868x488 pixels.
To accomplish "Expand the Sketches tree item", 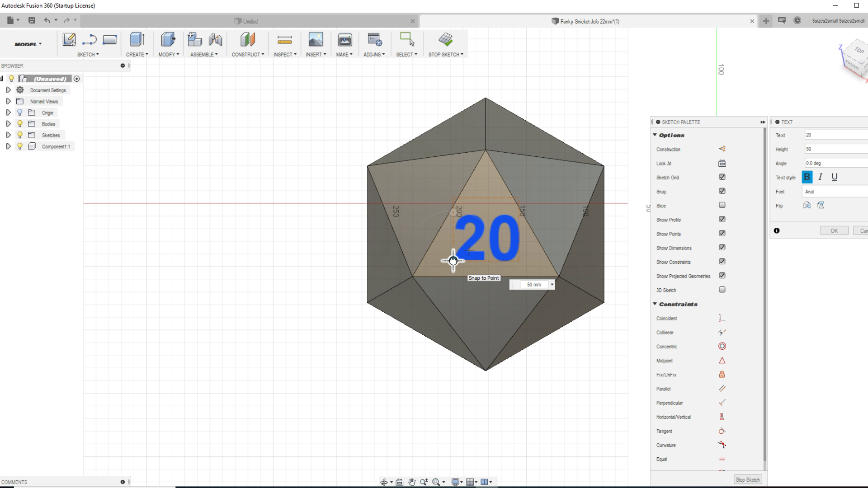I will click(x=8, y=135).
